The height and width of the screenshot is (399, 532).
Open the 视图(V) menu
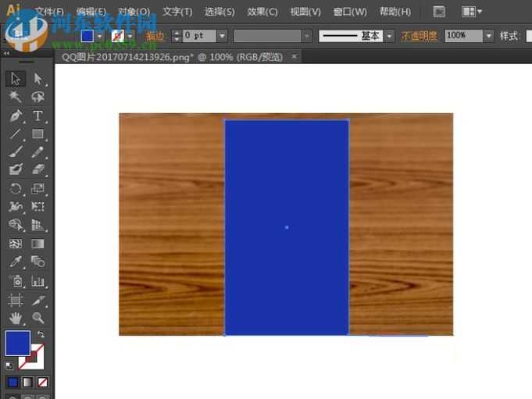(x=305, y=12)
